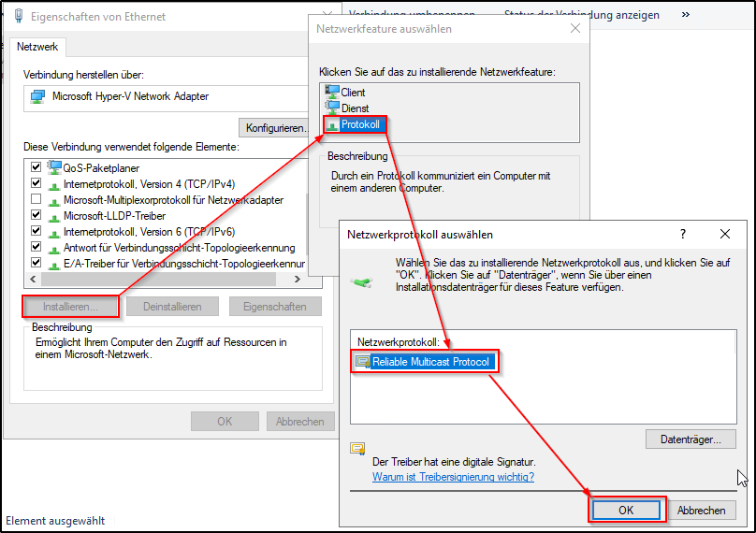756x533 pixels.
Task: Select the QoS-Paketplaner row text
Action: tap(101, 168)
